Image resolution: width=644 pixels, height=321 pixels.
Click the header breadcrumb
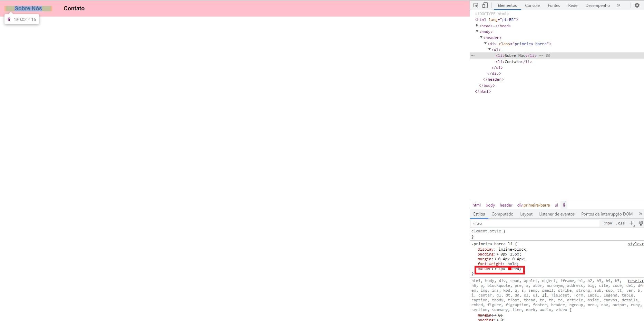point(506,205)
